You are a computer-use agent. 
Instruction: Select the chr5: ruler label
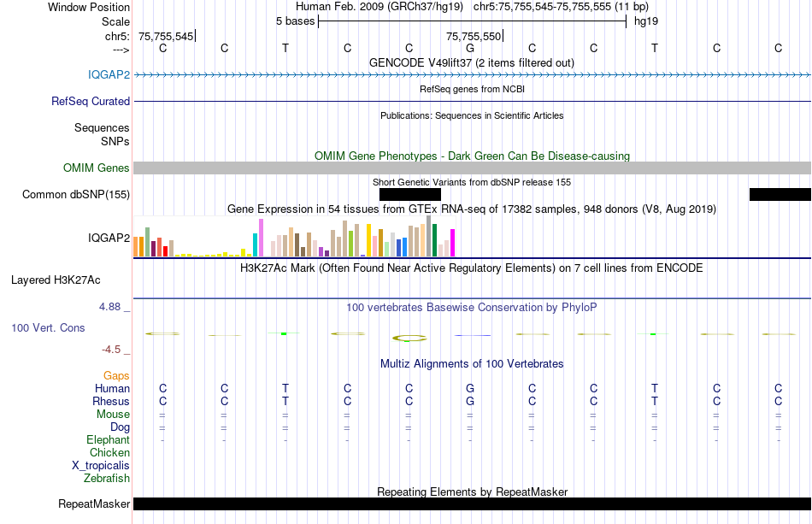pyautogui.click(x=117, y=36)
